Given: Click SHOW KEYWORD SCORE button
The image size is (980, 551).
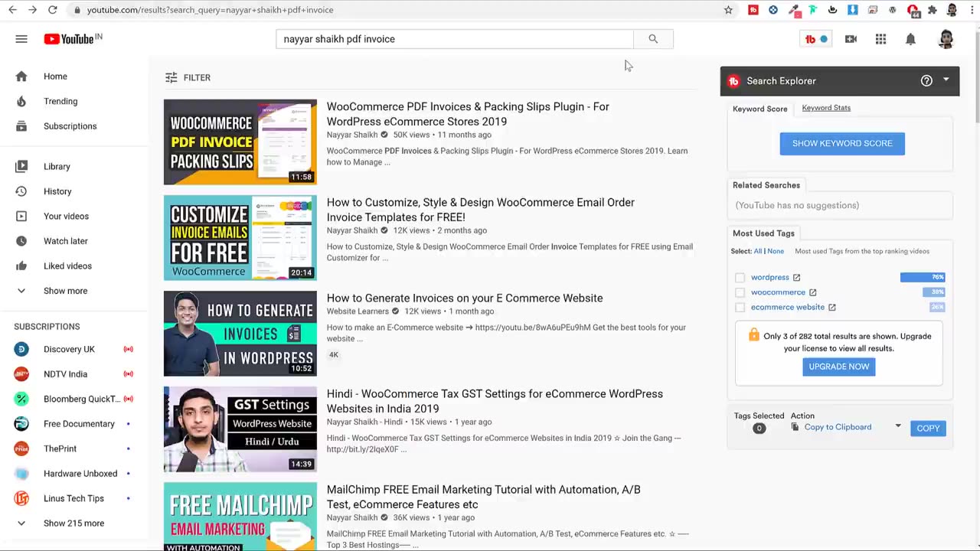Looking at the screenshot, I should click(842, 143).
